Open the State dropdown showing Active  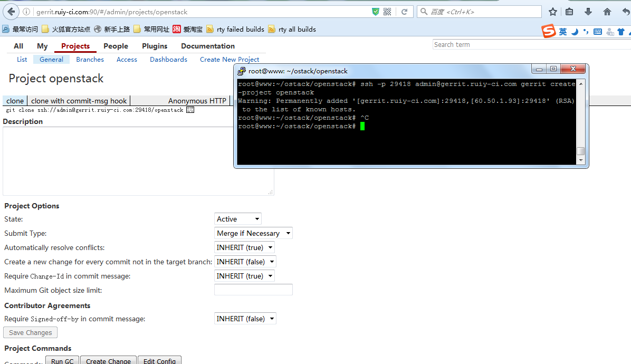click(238, 219)
